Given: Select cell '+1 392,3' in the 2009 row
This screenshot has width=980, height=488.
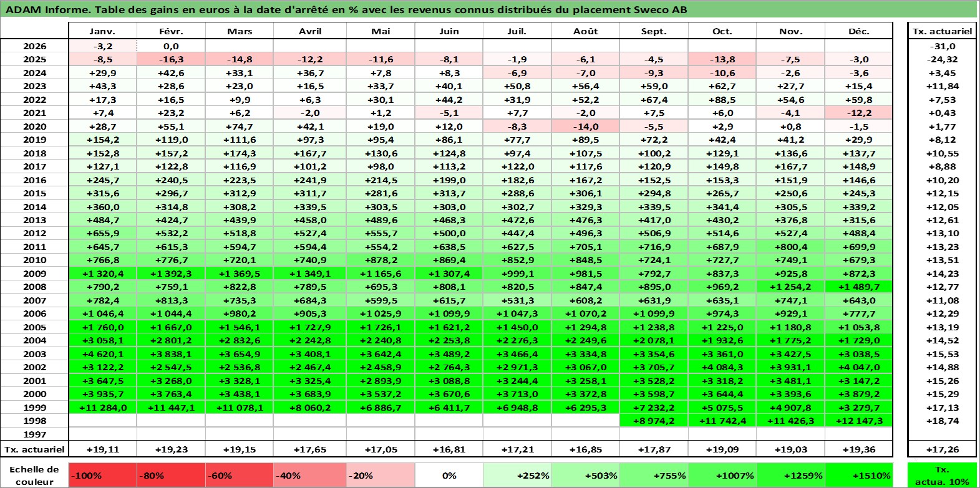Looking at the screenshot, I should point(171,274).
